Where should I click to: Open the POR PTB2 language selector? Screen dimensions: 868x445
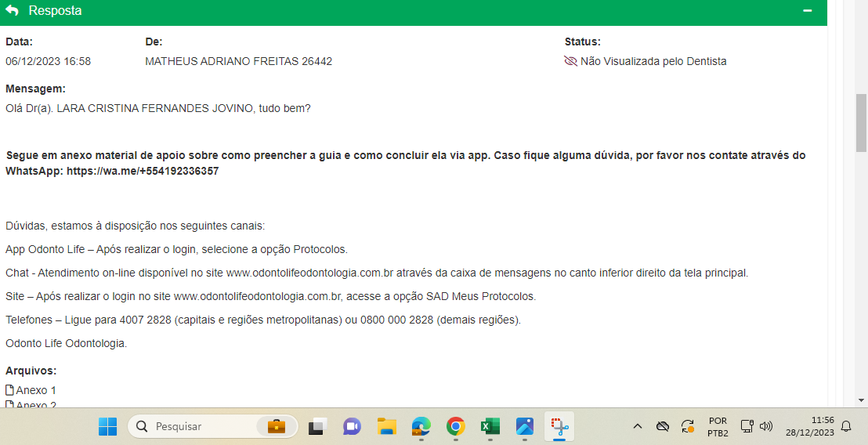click(x=718, y=426)
